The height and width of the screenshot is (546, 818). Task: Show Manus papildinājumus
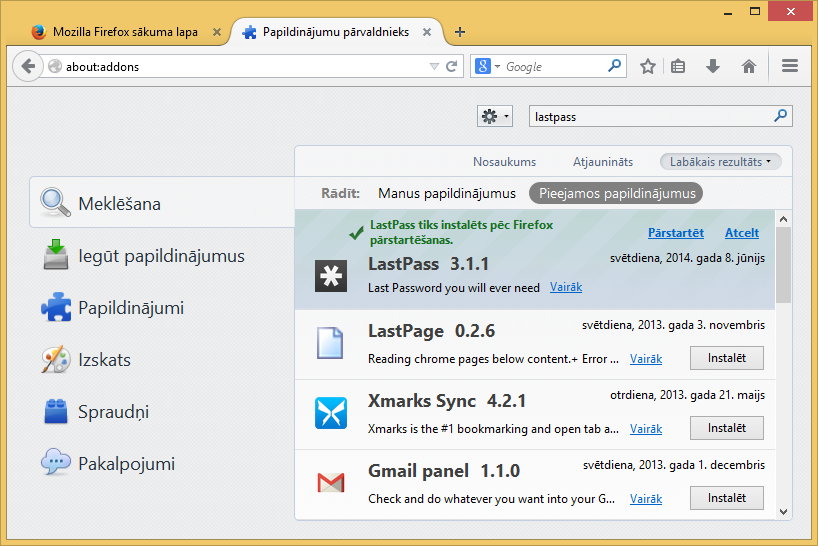click(x=447, y=193)
